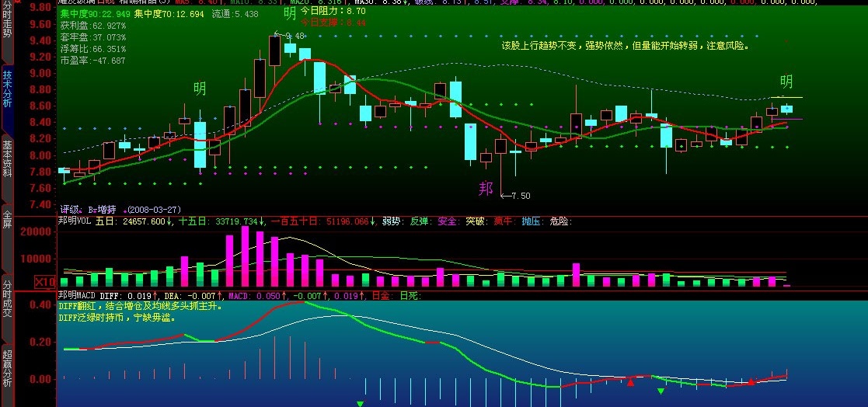Click the DIFF翻红 hint line

tap(141, 306)
